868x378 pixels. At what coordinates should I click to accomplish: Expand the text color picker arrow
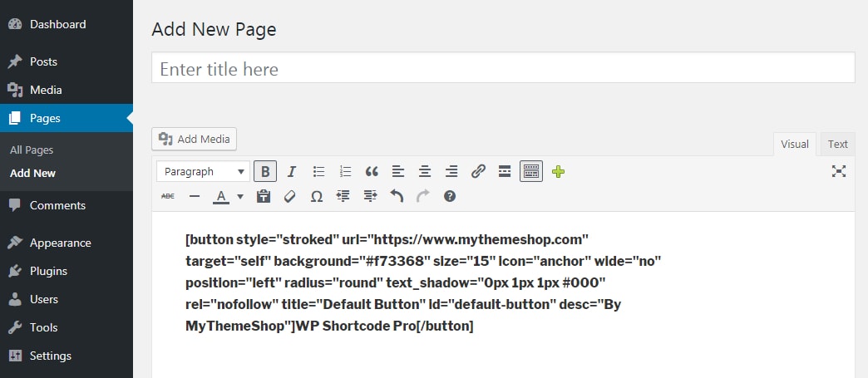click(x=239, y=197)
